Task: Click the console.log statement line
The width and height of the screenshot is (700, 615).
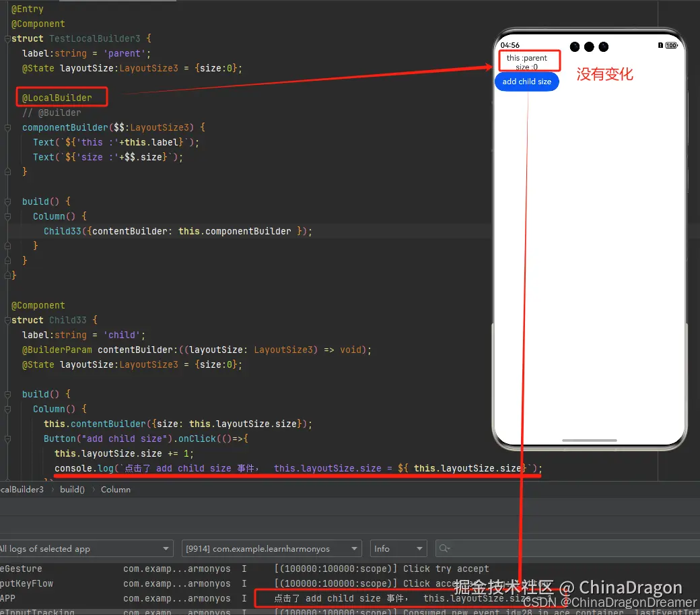Action: tap(298, 468)
